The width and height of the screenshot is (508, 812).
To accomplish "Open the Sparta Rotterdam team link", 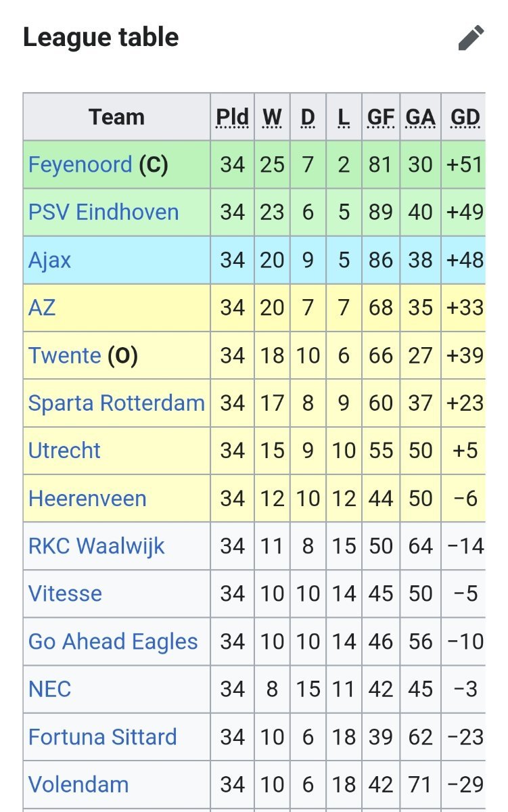I will click(116, 403).
